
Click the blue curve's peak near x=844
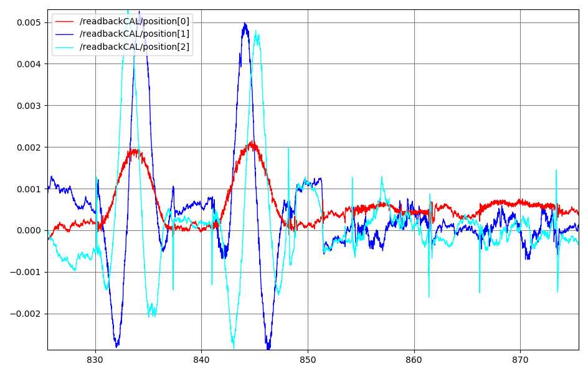[x=245, y=24]
